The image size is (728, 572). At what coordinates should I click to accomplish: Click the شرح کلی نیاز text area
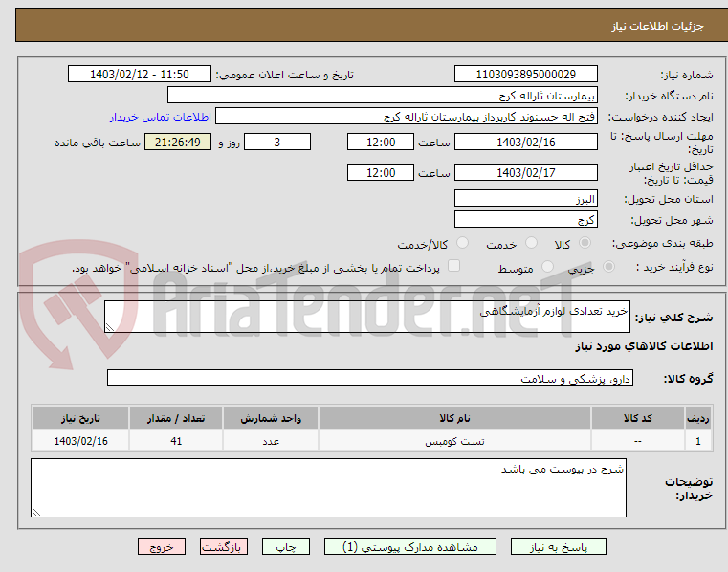pos(367,317)
